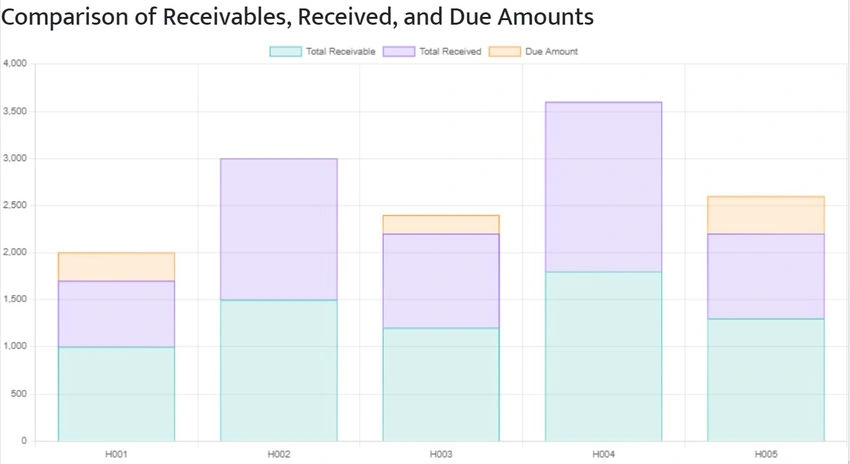The image size is (850, 464).
Task: Hide Due Amount series via legend label
Action: (x=551, y=51)
